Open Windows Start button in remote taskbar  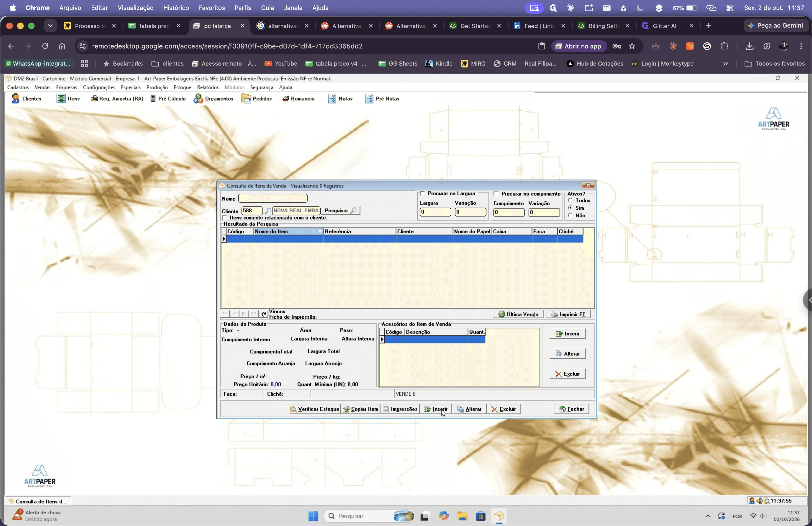(313, 516)
